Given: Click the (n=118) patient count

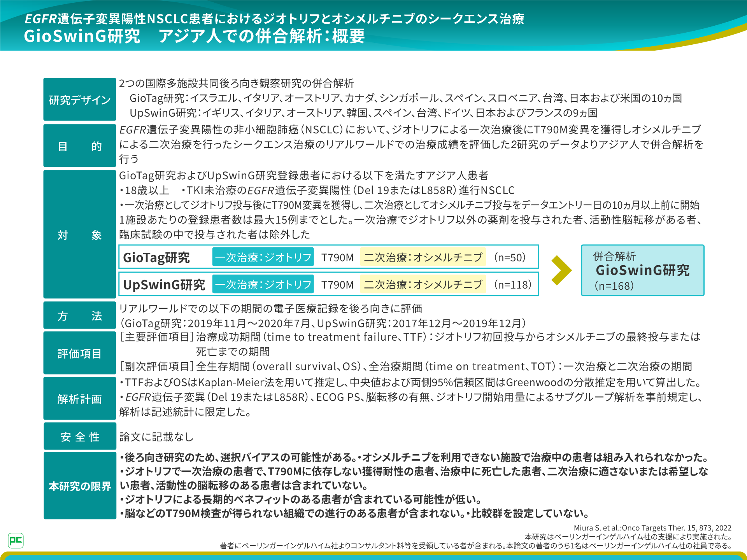Looking at the screenshot, I should (x=513, y=284).
